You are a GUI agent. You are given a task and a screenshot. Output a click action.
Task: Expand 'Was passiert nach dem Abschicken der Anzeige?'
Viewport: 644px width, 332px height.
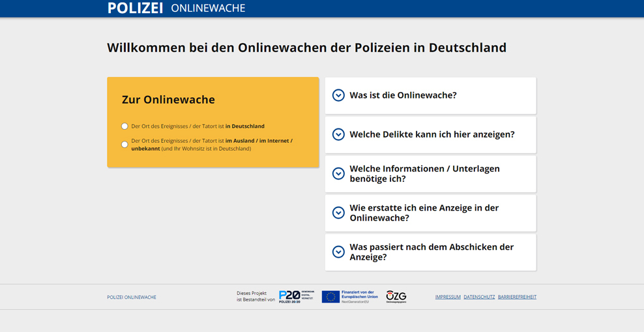click(x=432, y=252)
